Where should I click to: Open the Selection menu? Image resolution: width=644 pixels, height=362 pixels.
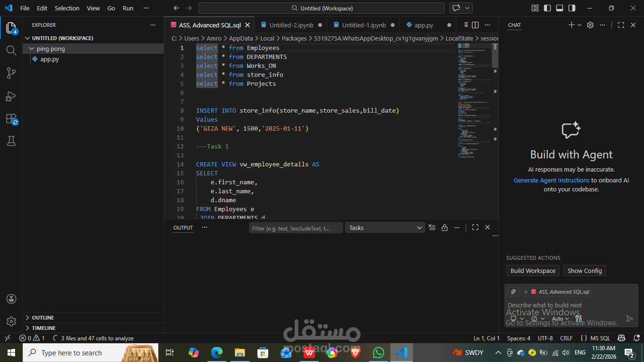(67, 8)
